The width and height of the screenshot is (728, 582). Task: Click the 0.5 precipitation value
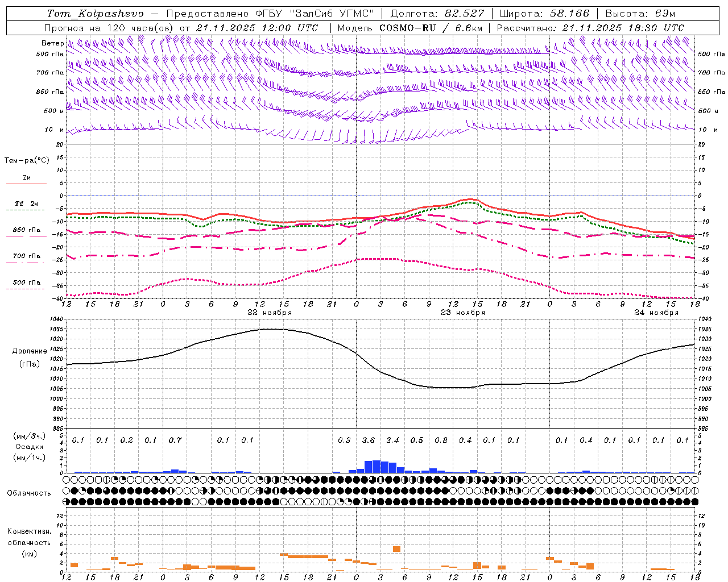click(417, 440)
